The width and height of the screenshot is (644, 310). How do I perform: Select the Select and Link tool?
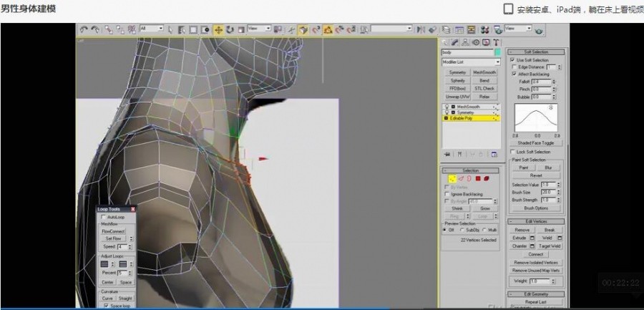109,29
